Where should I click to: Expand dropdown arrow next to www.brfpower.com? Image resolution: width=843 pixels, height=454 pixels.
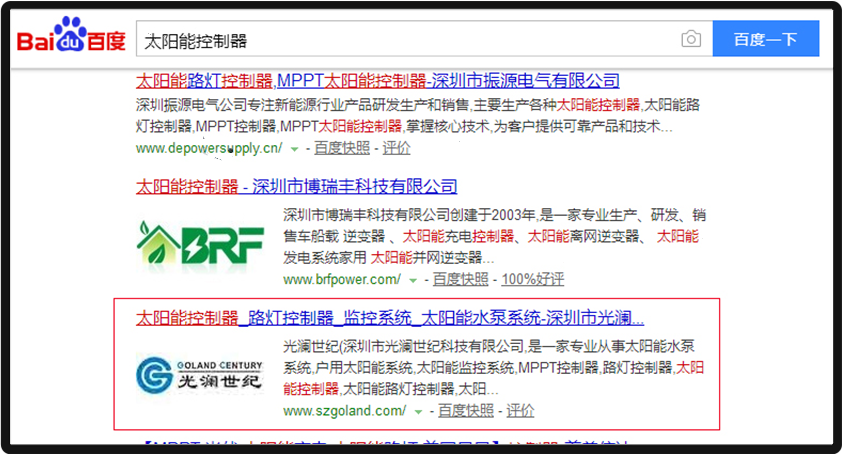413,279
